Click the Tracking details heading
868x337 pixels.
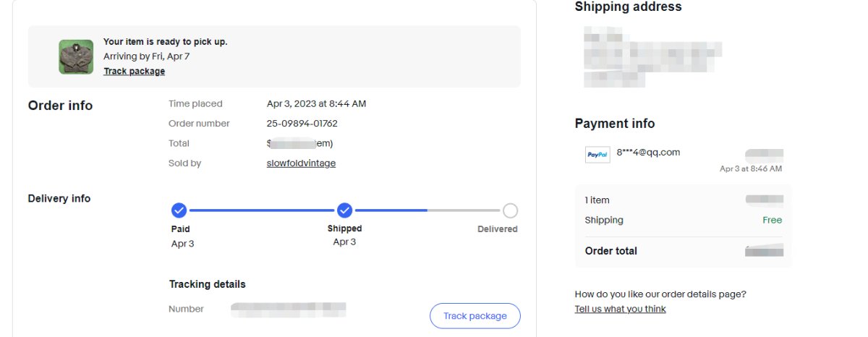(x=207, y=284)
